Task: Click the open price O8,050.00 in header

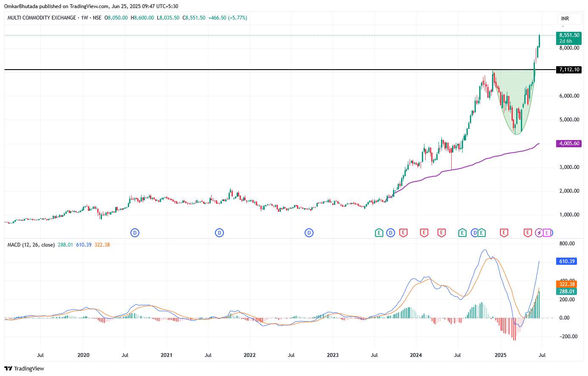Action: (116, 18)
